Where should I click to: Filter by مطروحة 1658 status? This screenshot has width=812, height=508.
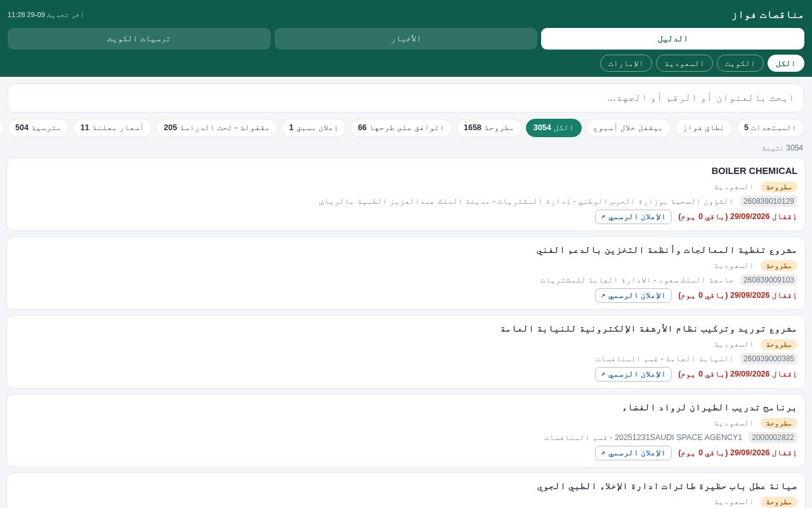coord(489,128)
